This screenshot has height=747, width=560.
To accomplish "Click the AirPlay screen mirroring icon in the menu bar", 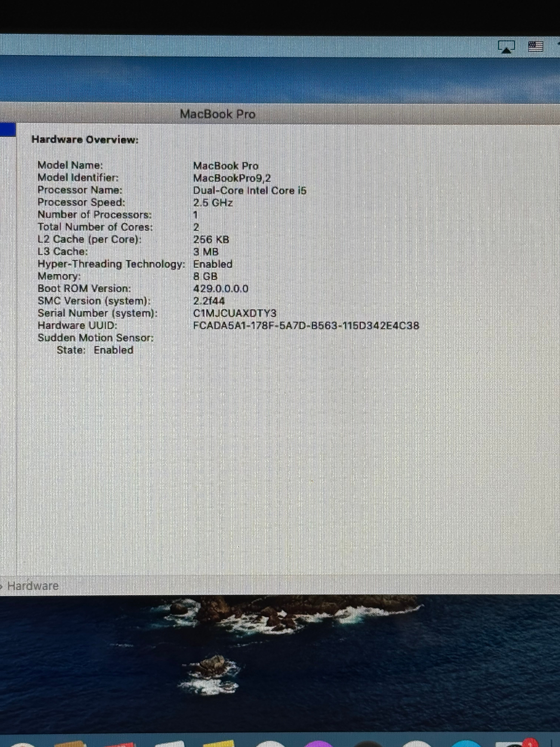I will click(506, 46).
